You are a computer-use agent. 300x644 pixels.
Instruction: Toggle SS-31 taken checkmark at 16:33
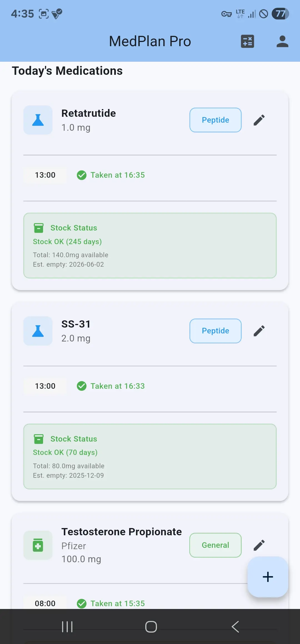(82, 386)
